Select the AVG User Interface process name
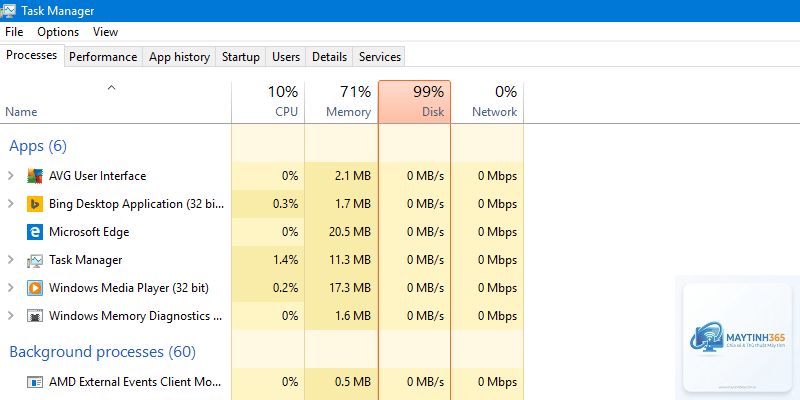Viewport: 800px width, 400px height. coord(97,176)
